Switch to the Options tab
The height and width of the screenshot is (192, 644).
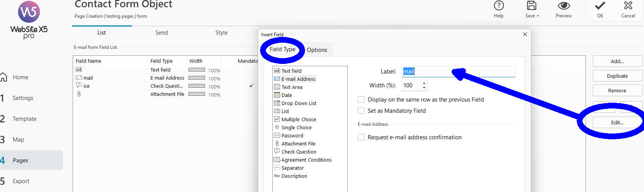(317, 50)
